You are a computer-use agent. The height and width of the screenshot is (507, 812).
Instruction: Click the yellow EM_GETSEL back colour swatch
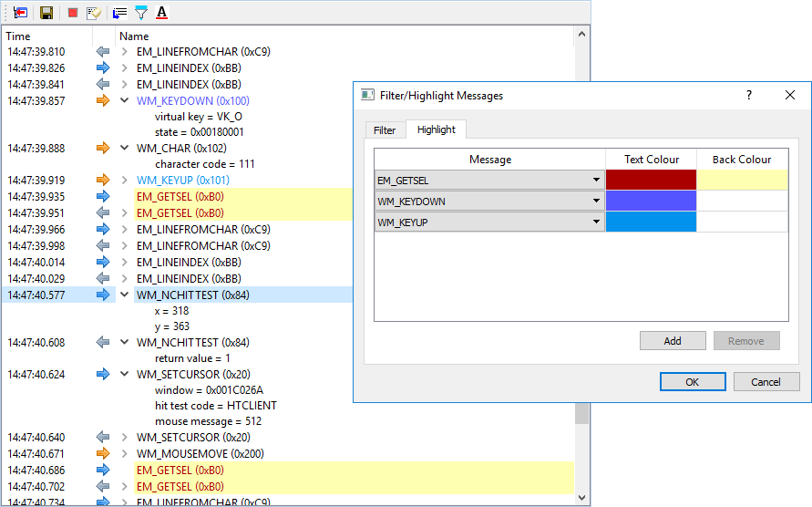pos(742,180)
